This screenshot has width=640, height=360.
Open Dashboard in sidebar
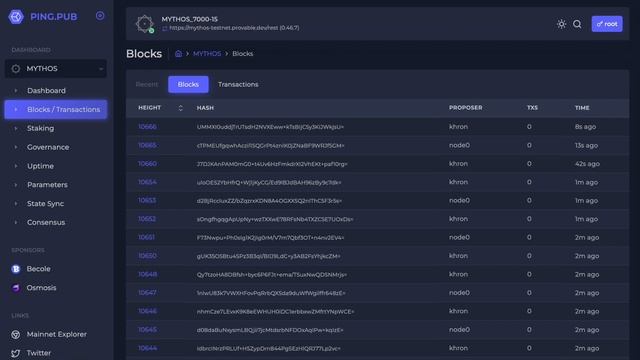tap(47, 91)
